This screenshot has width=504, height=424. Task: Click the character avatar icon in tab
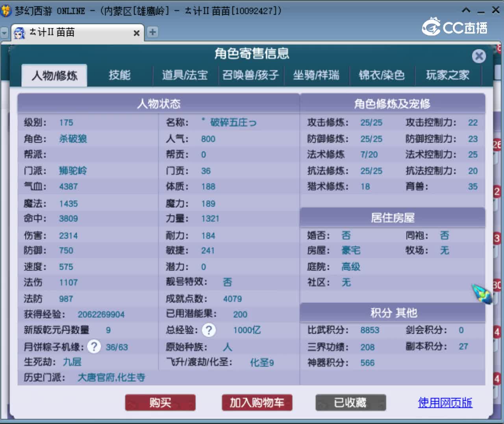point(20,33)
